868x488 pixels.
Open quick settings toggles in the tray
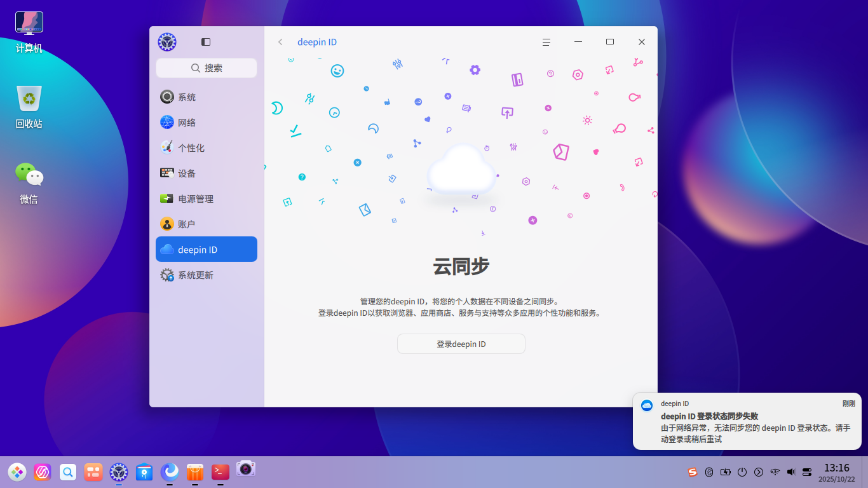click(x=807, y=472)
